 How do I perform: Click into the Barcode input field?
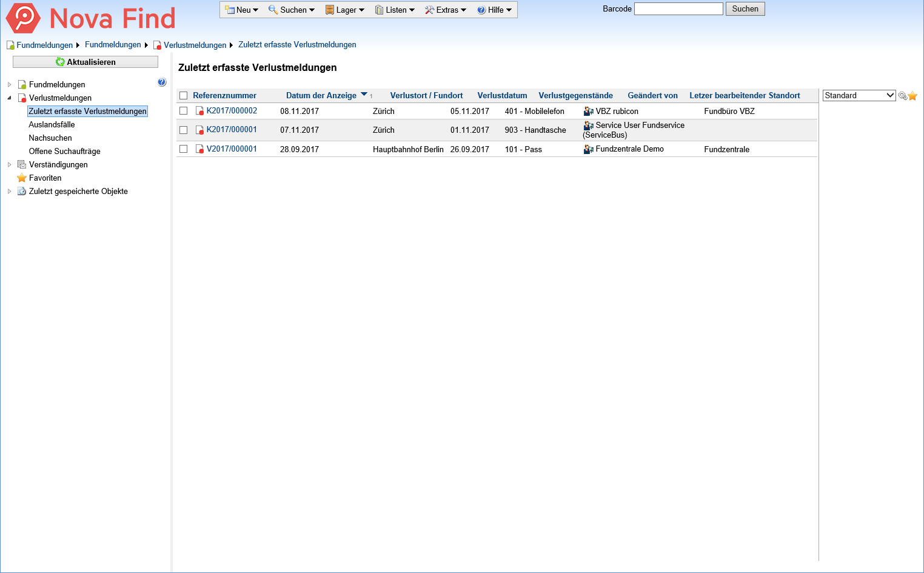678,9
